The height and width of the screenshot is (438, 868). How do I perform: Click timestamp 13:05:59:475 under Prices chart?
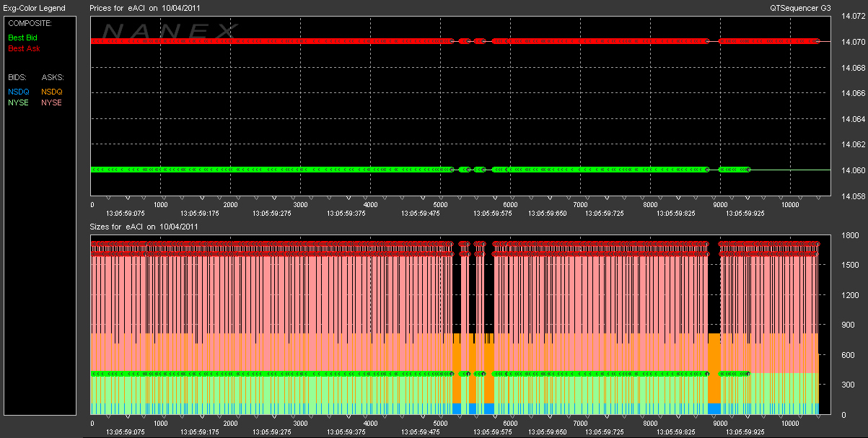pyautogui.click(x=421, y=214)
